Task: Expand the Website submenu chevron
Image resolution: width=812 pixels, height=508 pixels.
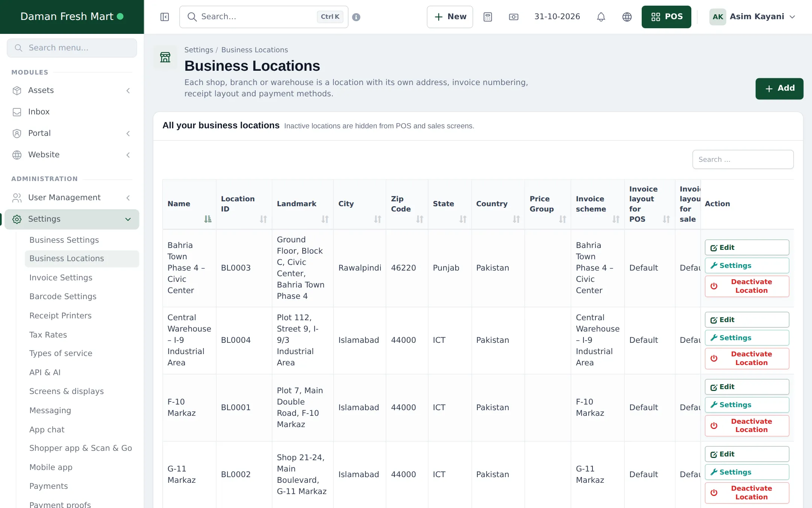Action: (x=128, y=155)
